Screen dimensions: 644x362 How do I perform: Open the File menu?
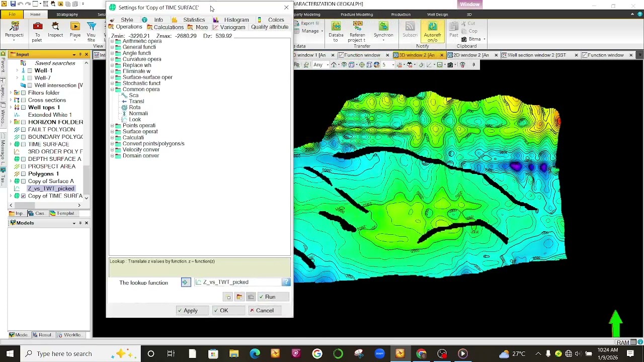[x=12, y=15]
